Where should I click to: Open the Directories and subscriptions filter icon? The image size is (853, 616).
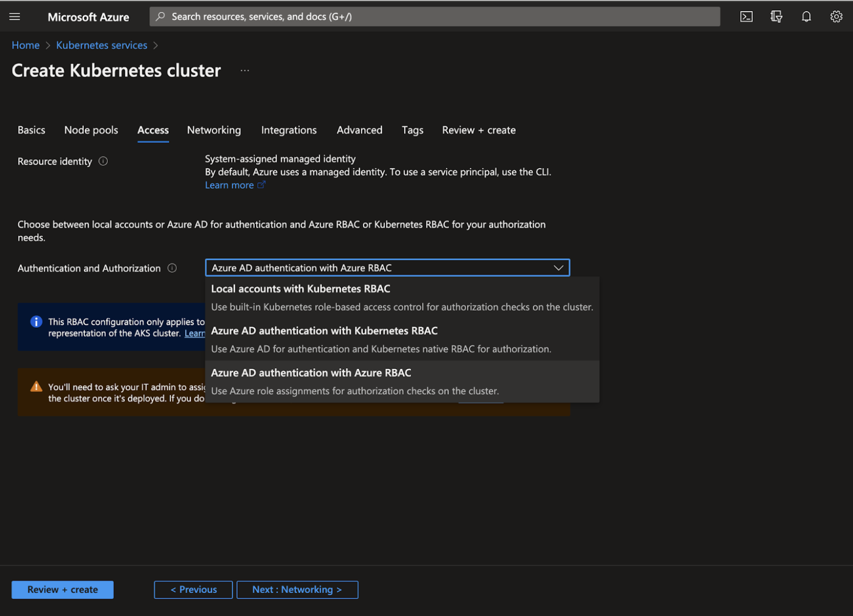776,16
